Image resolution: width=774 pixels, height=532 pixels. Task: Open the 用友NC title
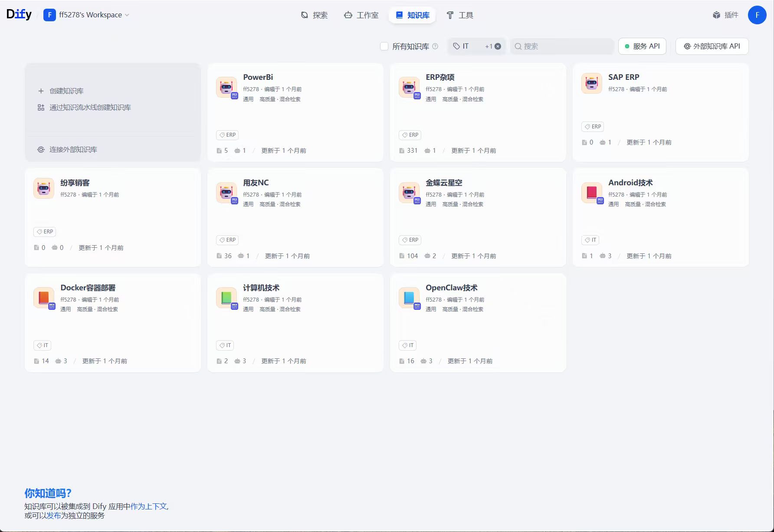tap(256, 183)
